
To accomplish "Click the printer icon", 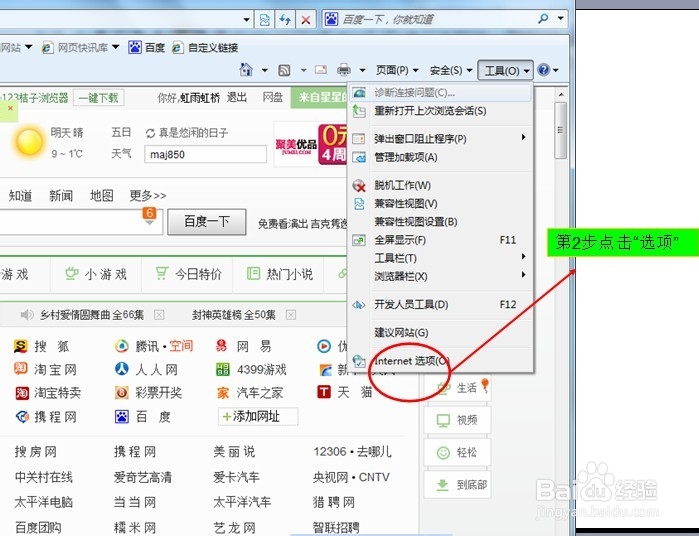I will [x=344, y=70].
